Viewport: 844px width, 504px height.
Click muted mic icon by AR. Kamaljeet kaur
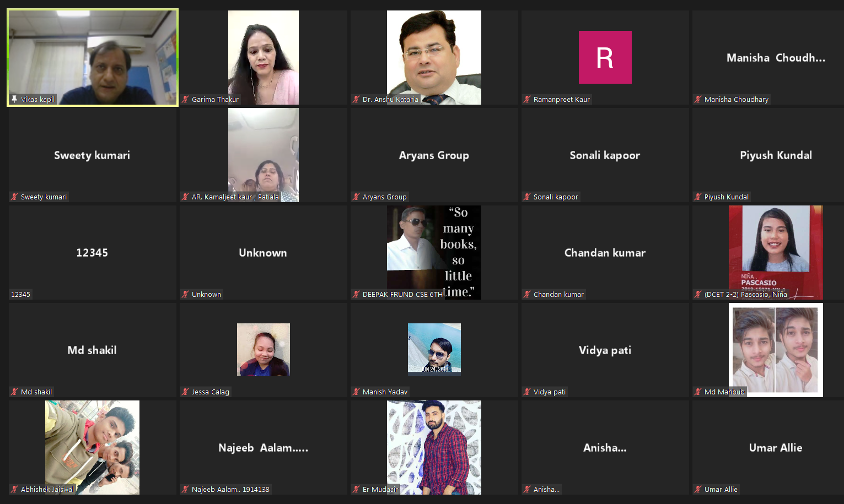186,197
